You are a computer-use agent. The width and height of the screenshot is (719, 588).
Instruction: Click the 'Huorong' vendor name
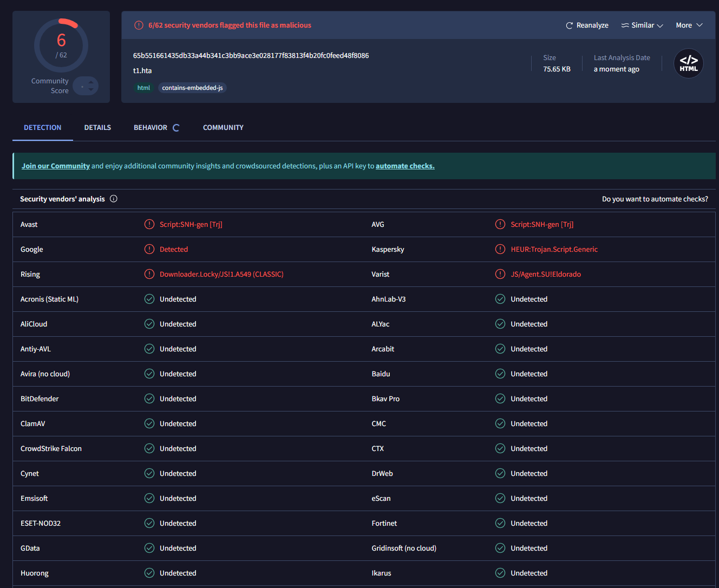click(x=35, y=573)
